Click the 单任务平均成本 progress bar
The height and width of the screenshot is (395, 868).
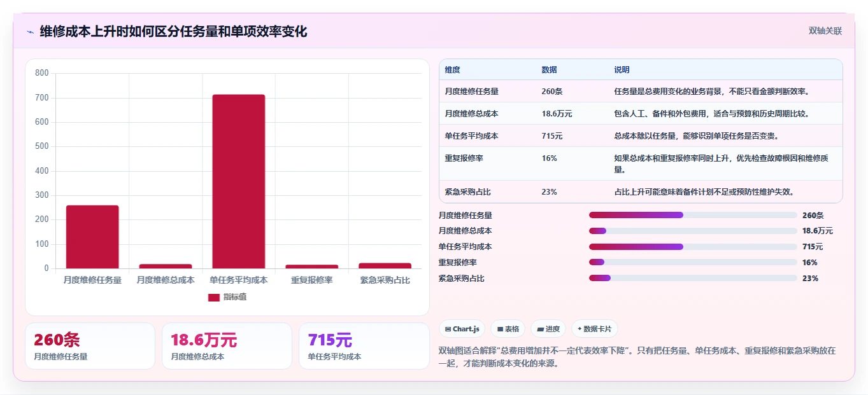coord(693,247)
